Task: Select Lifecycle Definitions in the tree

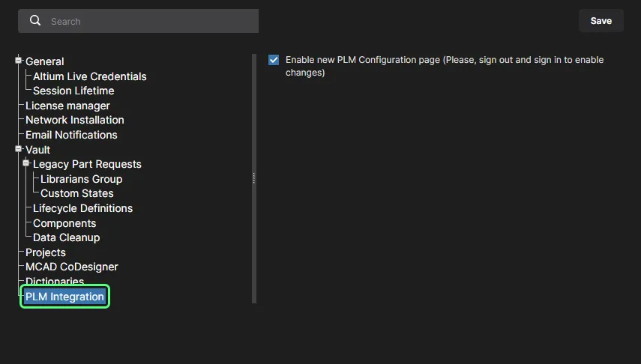Action: coord(82,208)
